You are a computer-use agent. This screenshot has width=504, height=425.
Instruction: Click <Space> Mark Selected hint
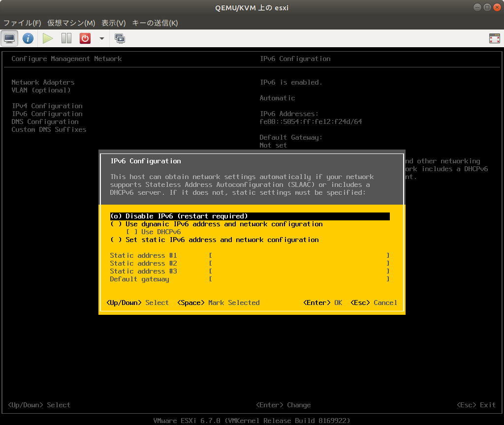pos(219,303)
